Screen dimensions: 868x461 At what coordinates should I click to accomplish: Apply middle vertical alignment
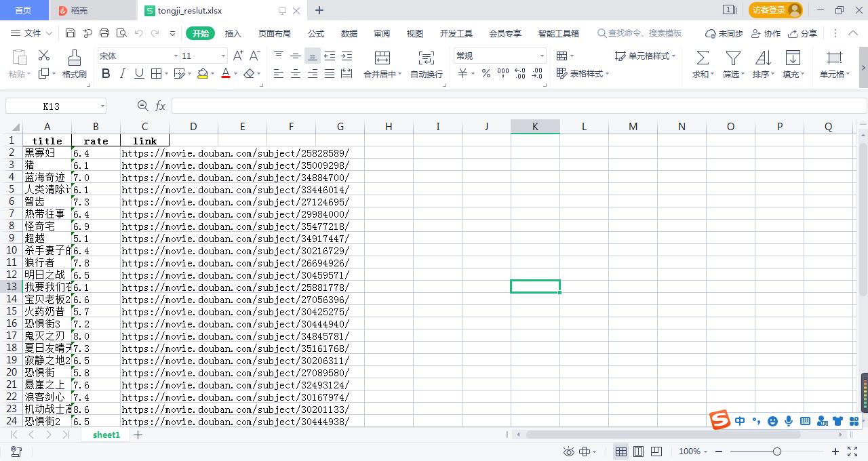pos(296,56)
